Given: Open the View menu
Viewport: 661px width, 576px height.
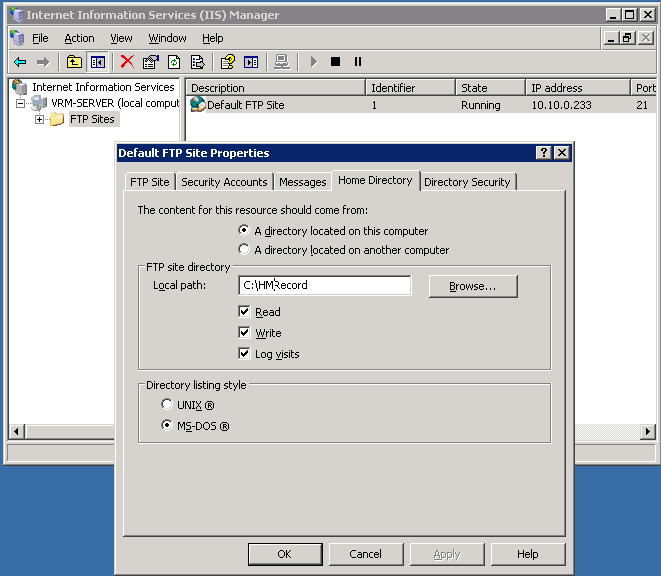Looking at the screenshot, I should tap(121, 38).
